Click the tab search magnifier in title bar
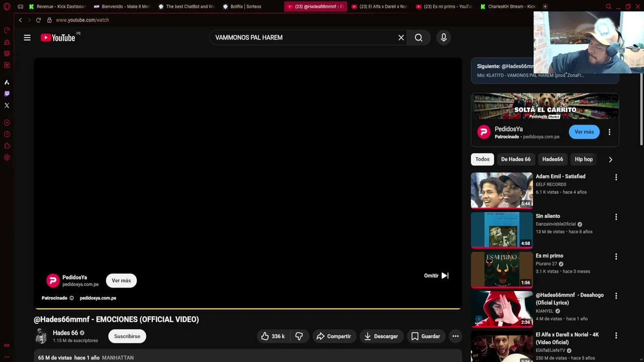Screen dimensions: 644x362 (x=608, y=7)
